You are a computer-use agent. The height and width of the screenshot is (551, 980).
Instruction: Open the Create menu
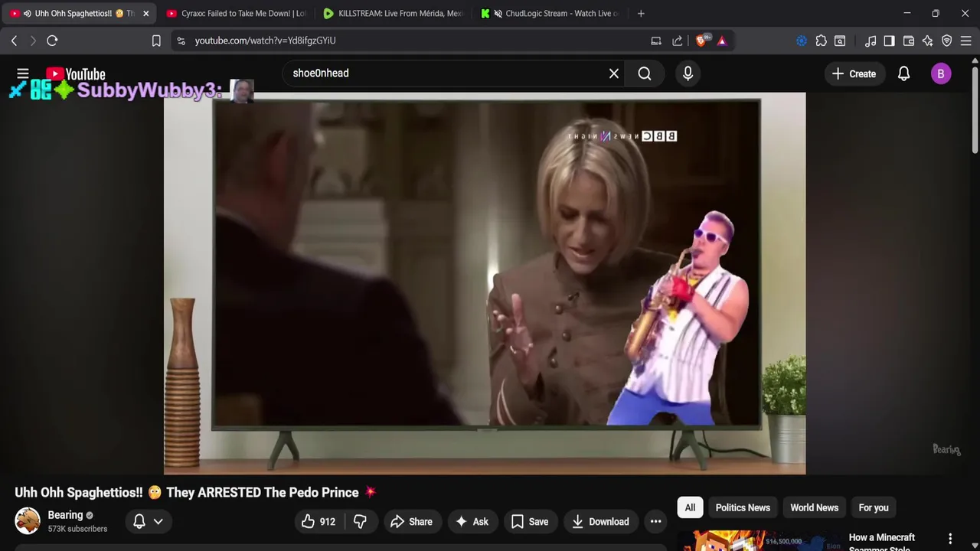(x=854, y=73)
